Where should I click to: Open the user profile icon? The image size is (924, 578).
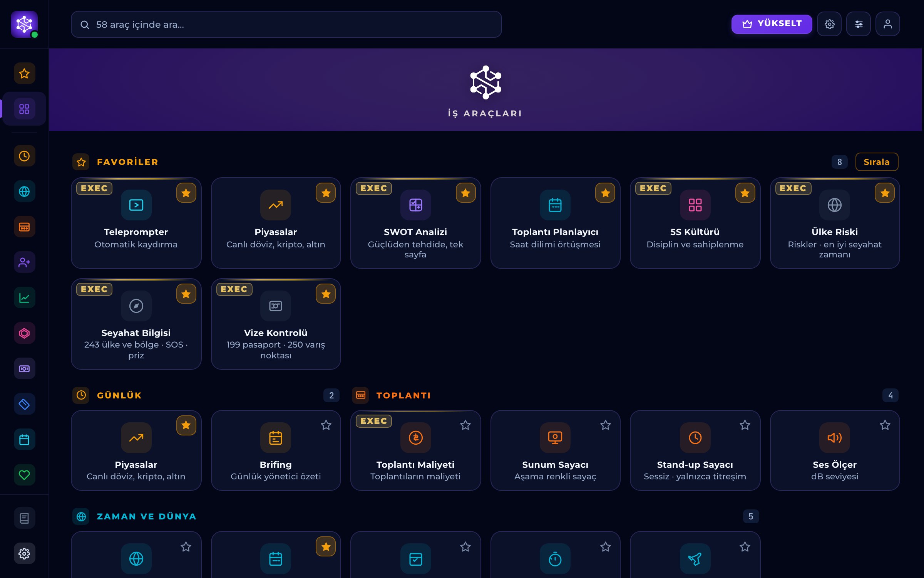tap(888, 24)
